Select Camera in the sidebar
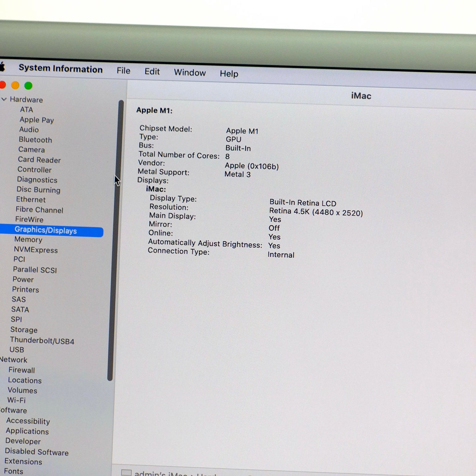Image resolution: width=476 pixels, height=476 pixels. [x=31, y=150]
